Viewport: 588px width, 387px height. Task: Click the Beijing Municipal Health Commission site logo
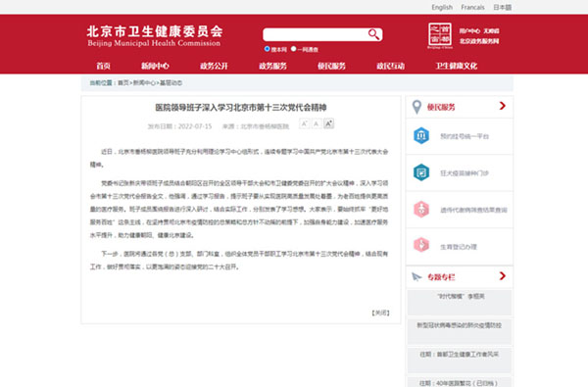tap(155, 36)
